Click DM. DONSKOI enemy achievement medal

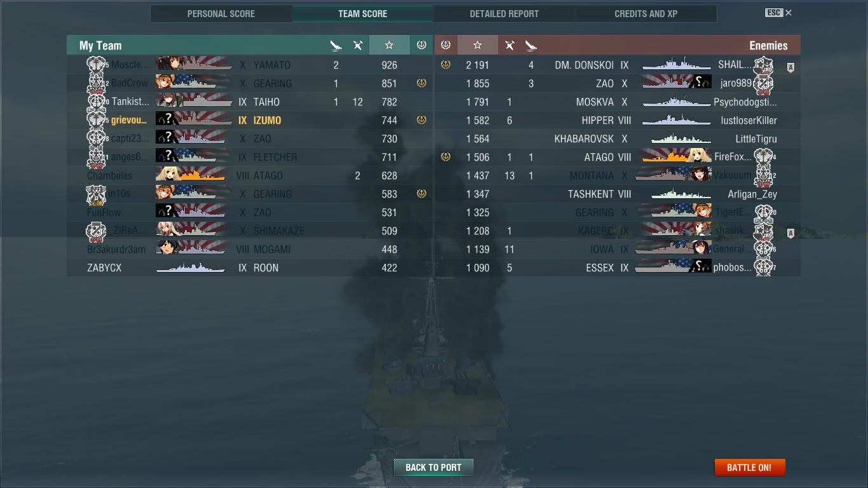[x=445, y=65]
